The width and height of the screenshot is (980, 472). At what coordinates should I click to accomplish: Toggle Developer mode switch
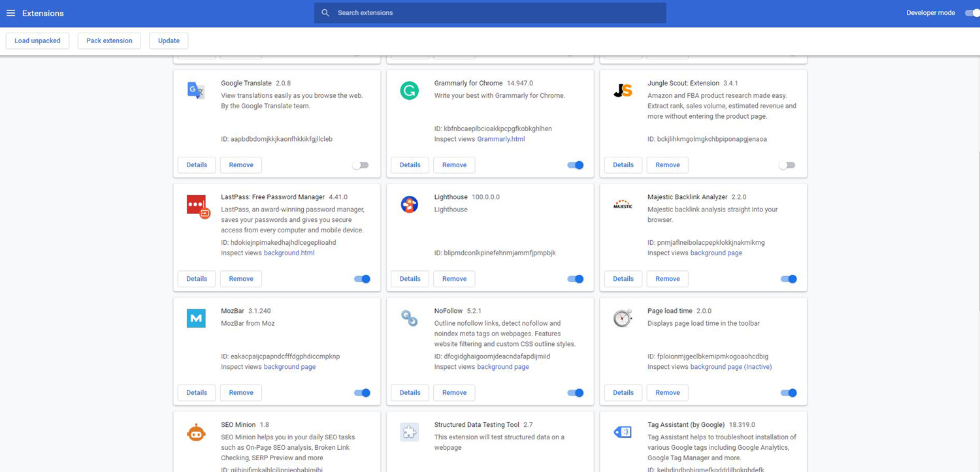[972, 13]
